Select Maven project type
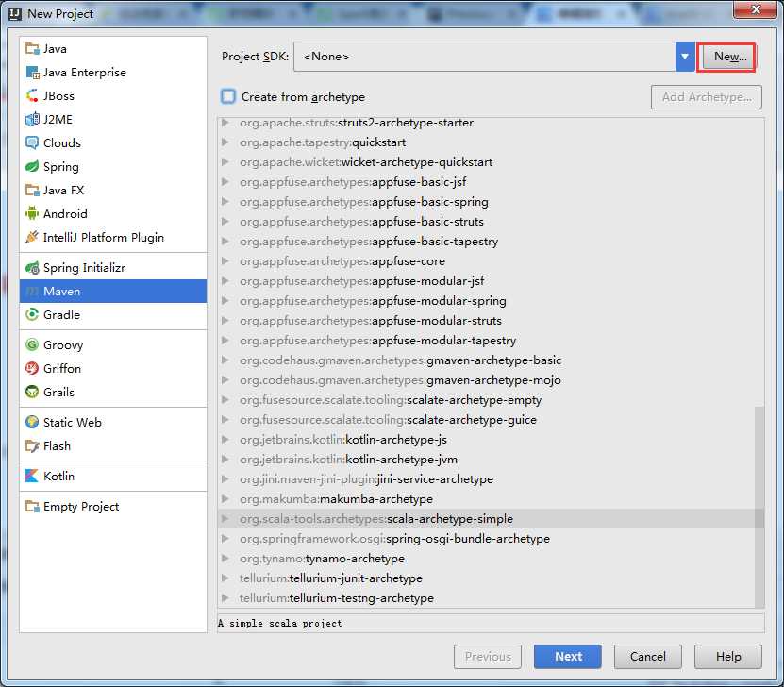The width and height of the screenshot is (784, 687). click(x=113, y=291)
